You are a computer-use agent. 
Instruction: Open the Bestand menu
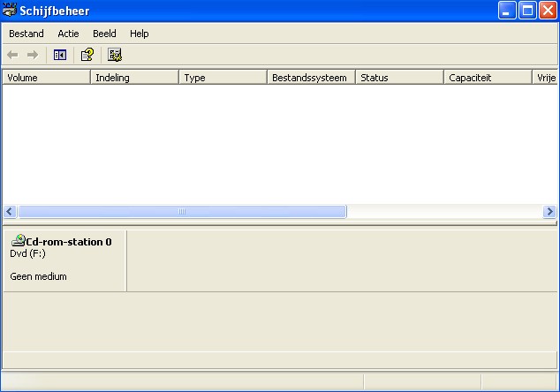(x=26, y=34)
